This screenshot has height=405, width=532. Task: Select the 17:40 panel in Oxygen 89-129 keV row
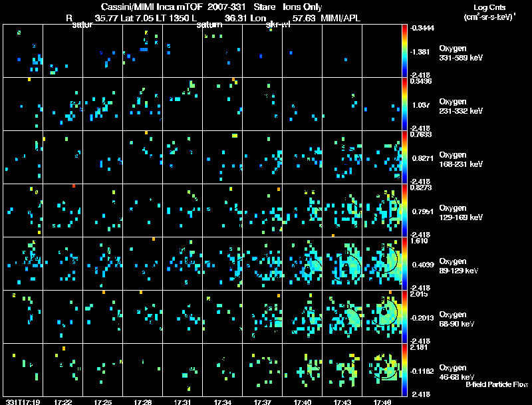click(x=303, y=263)
